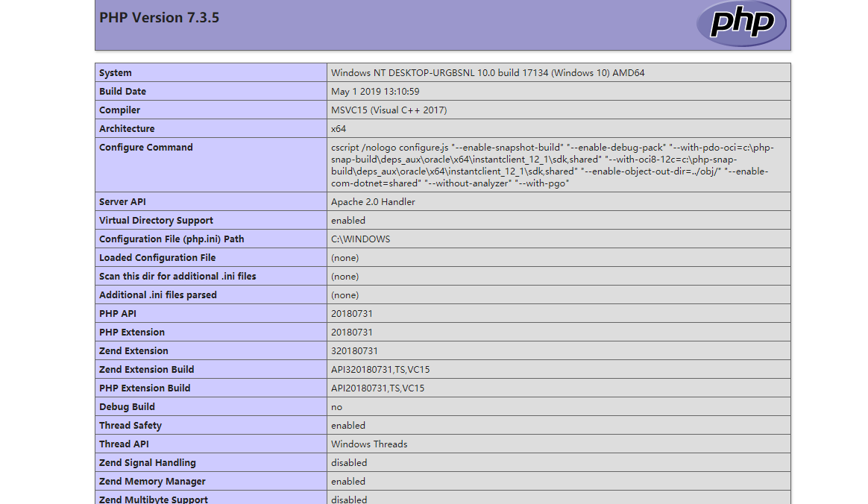Click the 'Thread API' label
This screenshot has height=504, width=868.
pos(124,444)
